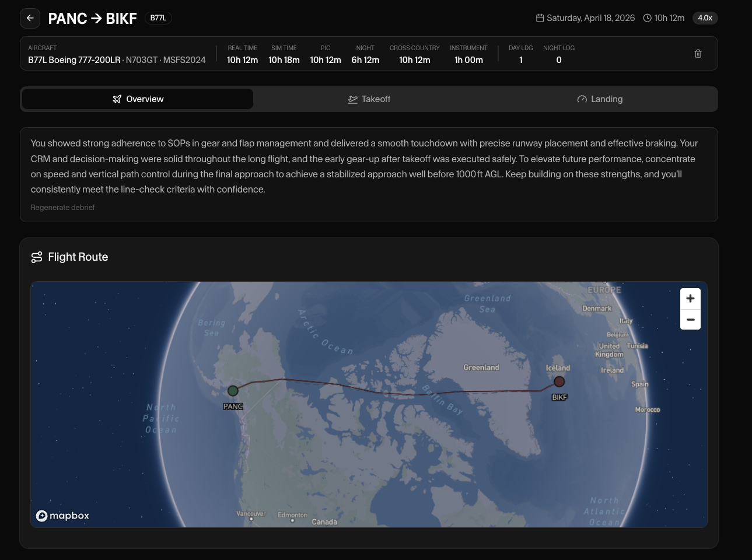
Task: Open the Takeoff tab
Action: point(369,99)
